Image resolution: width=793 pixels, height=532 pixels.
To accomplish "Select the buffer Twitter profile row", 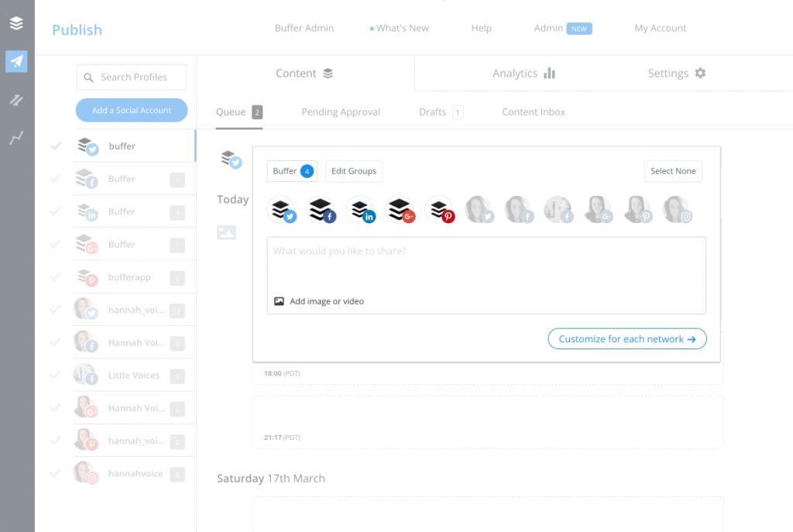I will (134, 146).
